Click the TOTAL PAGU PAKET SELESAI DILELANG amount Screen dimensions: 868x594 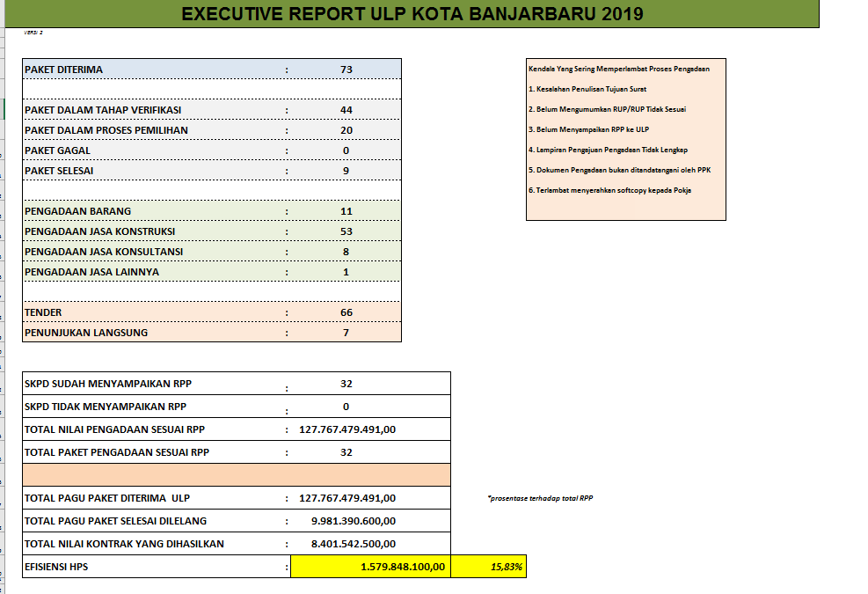[354, 521]
